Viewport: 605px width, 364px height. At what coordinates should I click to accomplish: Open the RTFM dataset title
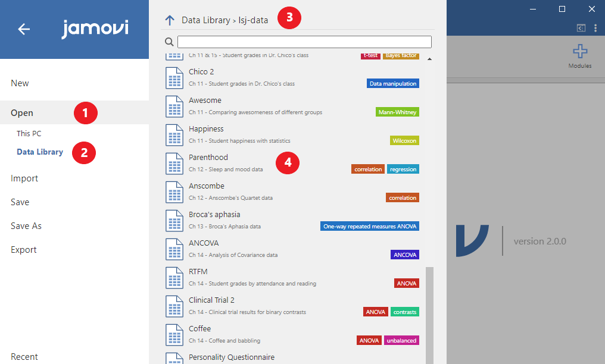(x=198, y=272)
